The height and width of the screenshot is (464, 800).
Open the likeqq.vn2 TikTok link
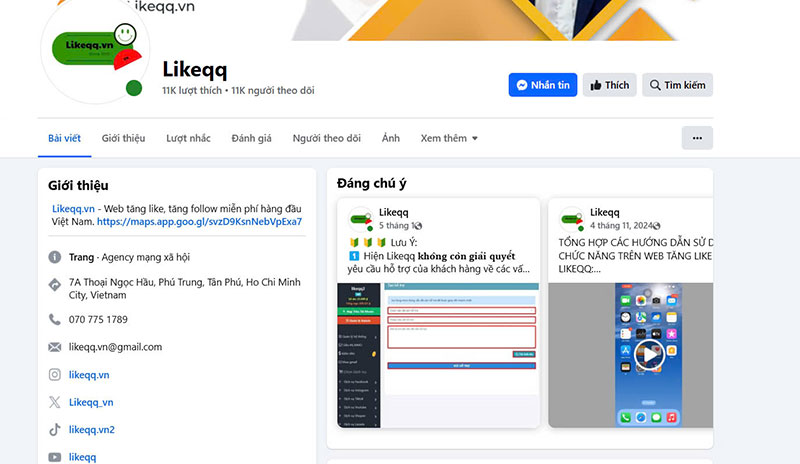click(92, 430)
